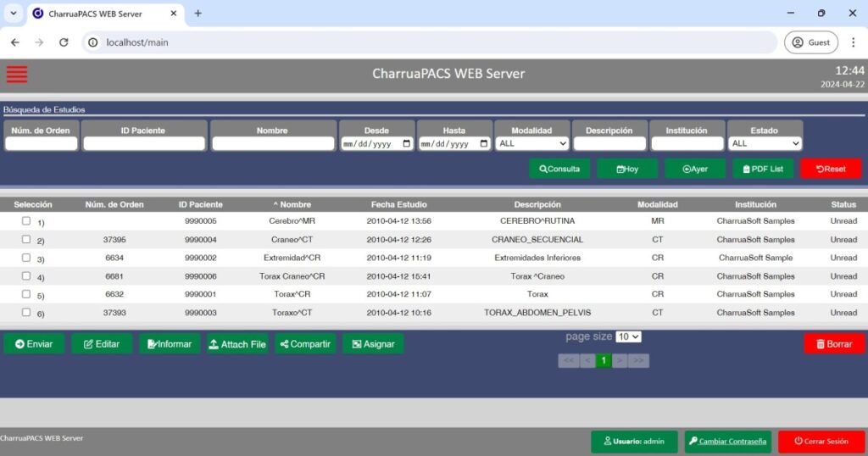Open Attach File upload

click(x=237, y=344)
